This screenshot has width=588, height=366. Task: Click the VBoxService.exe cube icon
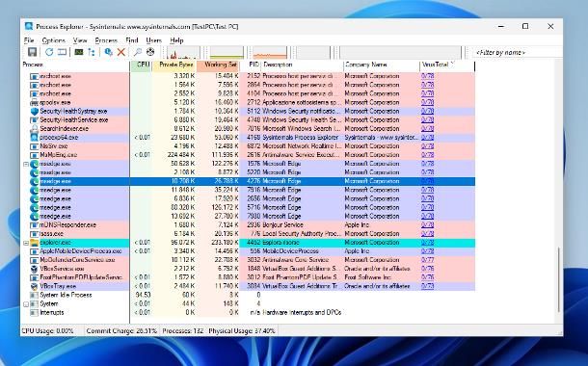click(x=35, y=269)
